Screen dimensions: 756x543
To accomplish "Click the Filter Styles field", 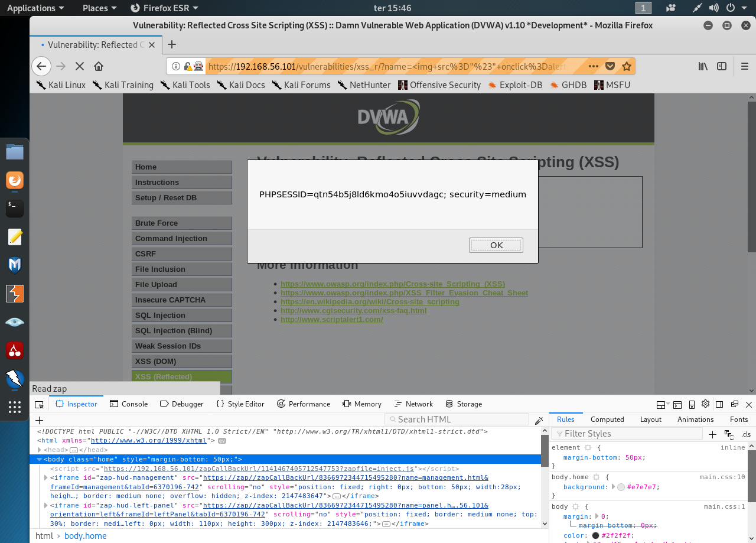I will (x=627, y=434).
